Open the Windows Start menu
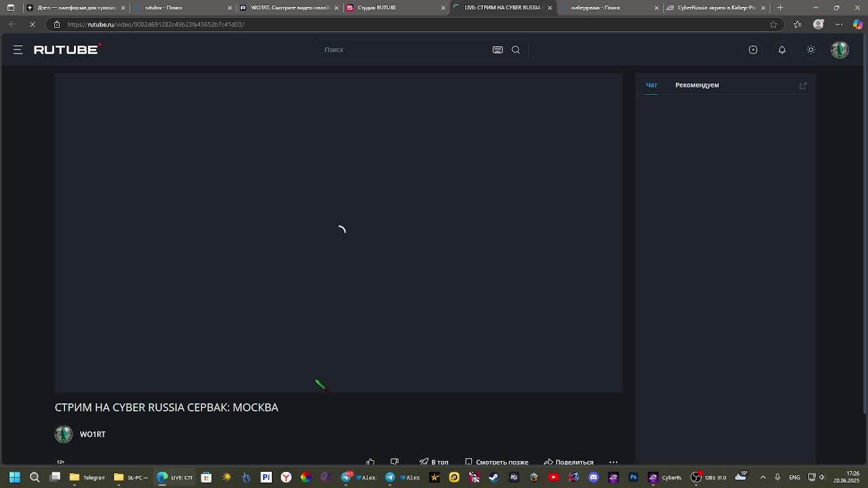The width and height of the screenshot is (868, 488). (x=14, y=477)
